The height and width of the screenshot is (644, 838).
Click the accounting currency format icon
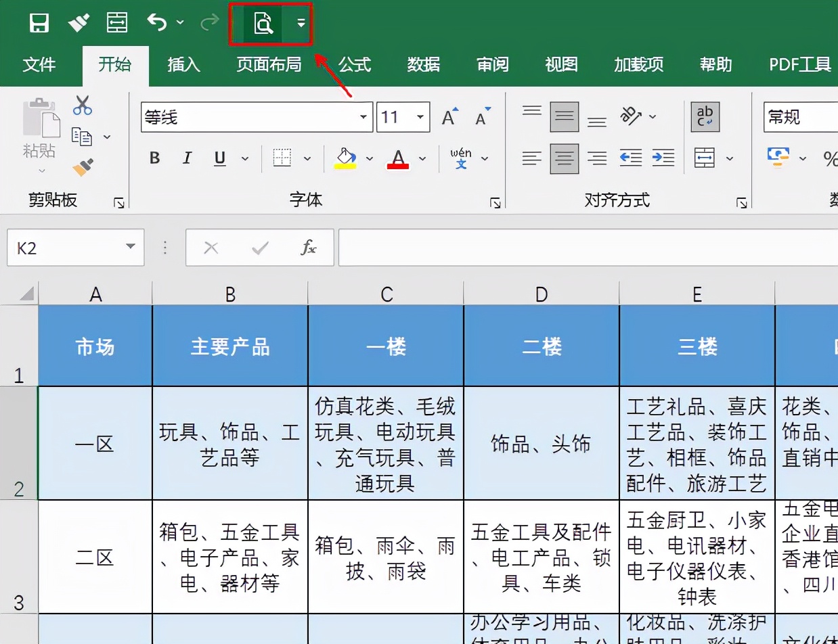(778, 158)
